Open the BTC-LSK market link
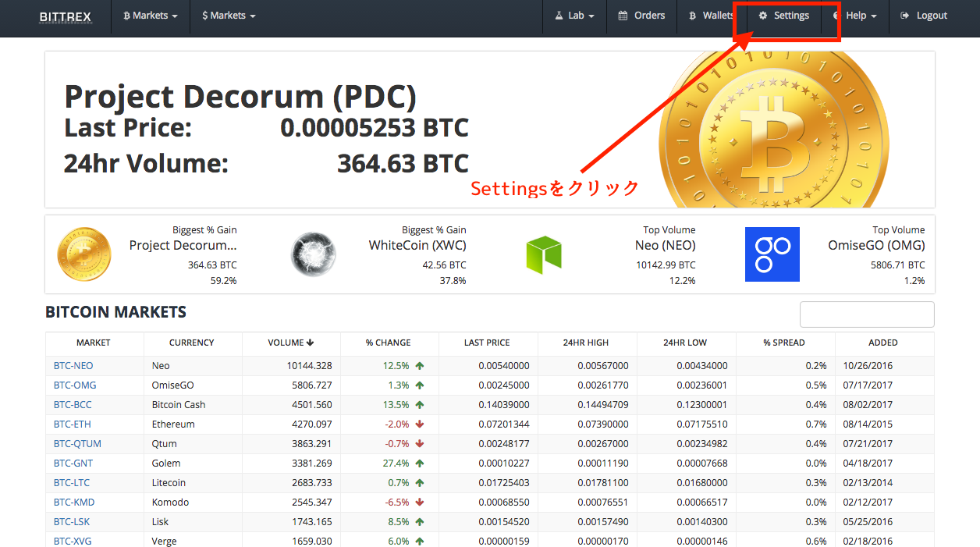980x547 pixels. click(72, 521)
